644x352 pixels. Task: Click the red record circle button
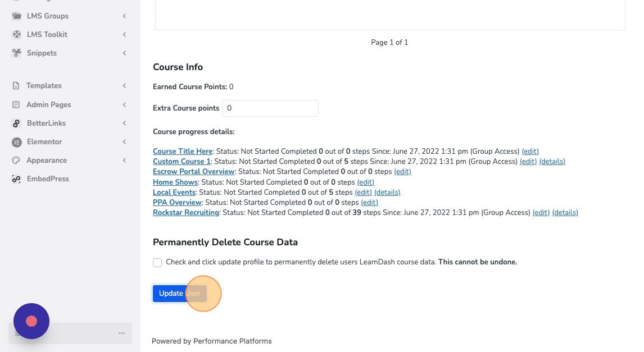(x=31, y=321)
